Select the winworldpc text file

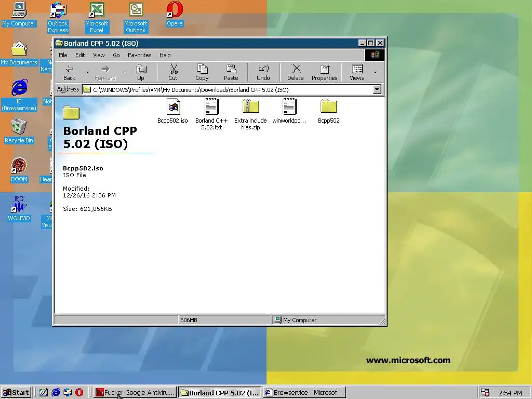click(x=289, y=111)
